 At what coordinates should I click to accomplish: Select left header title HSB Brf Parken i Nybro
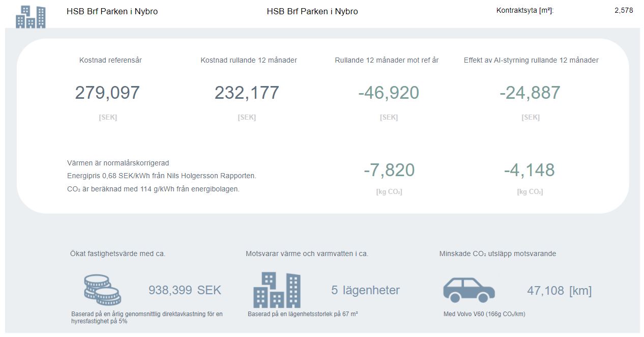pos(112,11)
